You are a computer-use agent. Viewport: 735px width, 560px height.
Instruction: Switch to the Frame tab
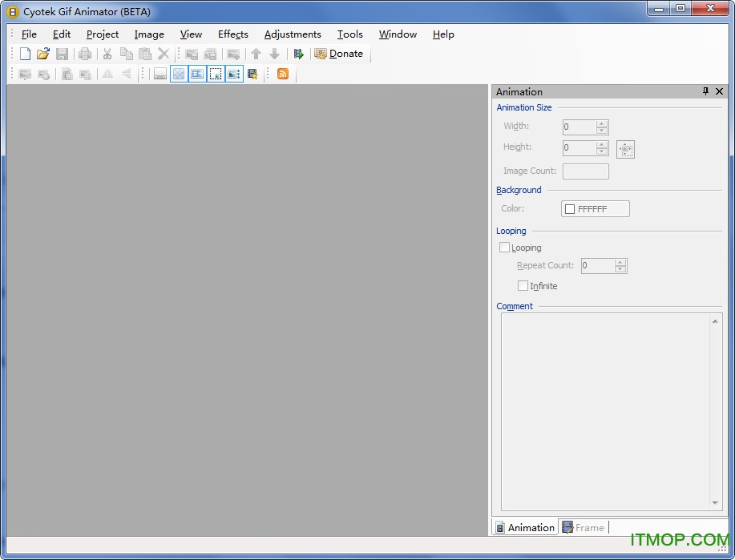coord(584,527)
